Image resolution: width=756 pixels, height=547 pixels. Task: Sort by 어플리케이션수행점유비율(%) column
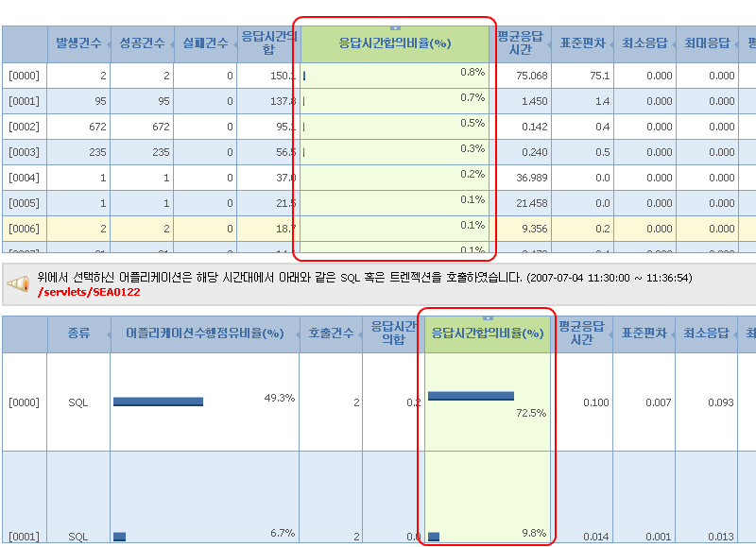click(205, 333)
